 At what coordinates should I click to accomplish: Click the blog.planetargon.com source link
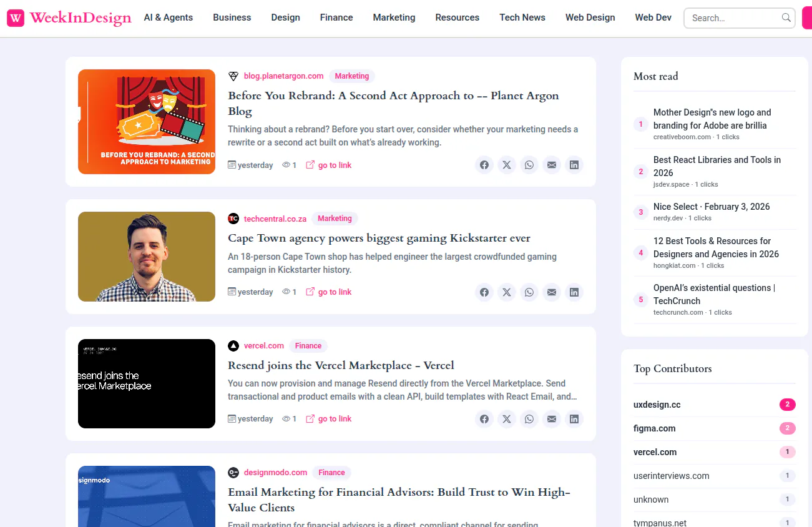tap(283, 76)
